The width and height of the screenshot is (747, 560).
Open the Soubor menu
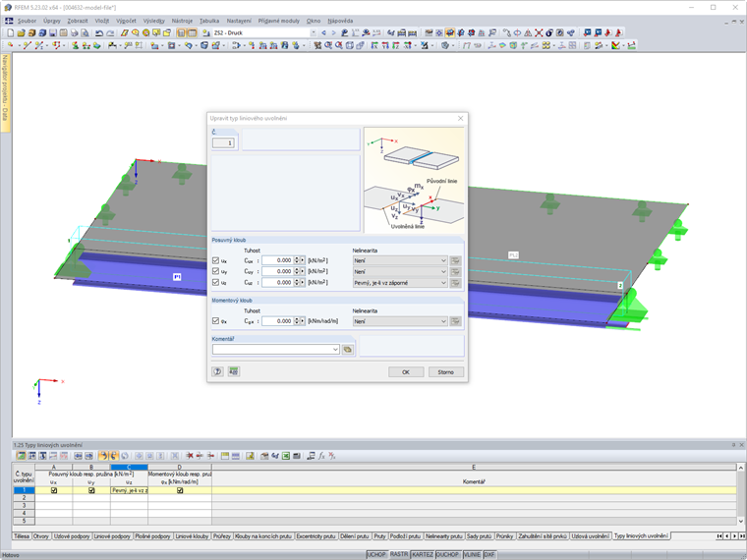click(x=27, y=21)
